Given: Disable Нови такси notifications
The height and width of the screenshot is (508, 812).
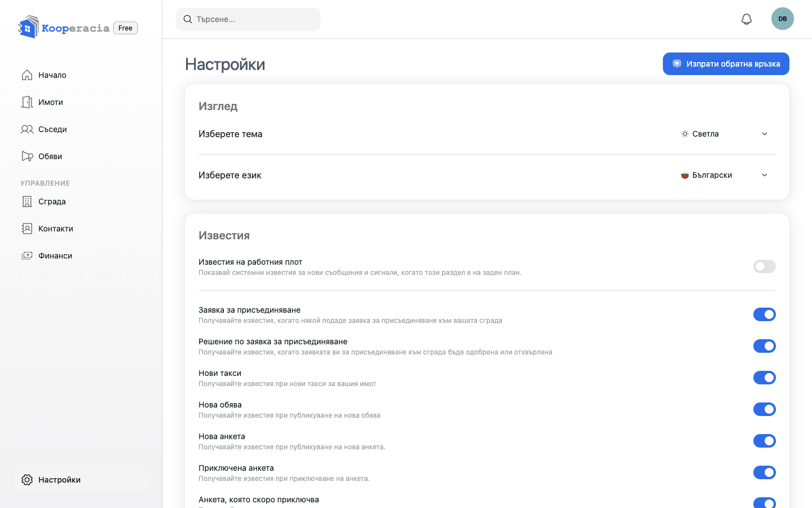Looking at the screenshot, I should click(765, 378).
